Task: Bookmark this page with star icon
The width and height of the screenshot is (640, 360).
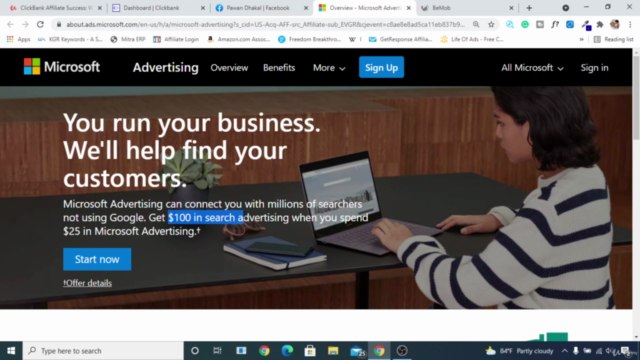Action: tap(491, 24)
